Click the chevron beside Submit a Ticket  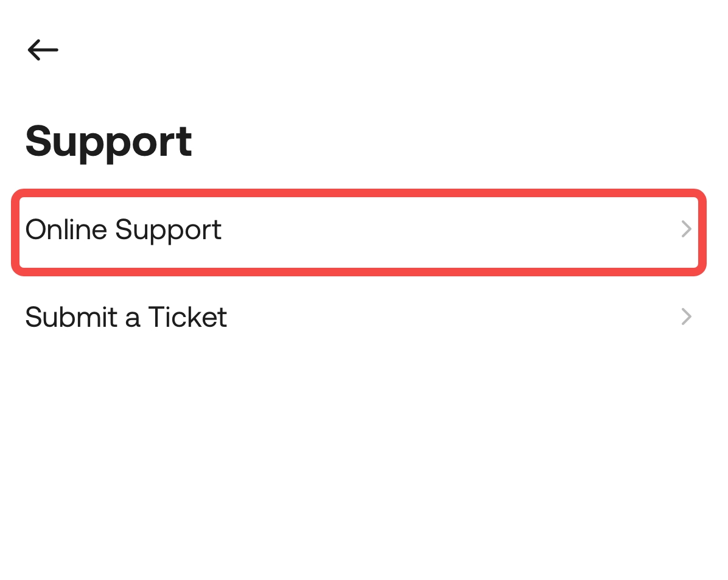pyautogui.click(x=686, y=317)
